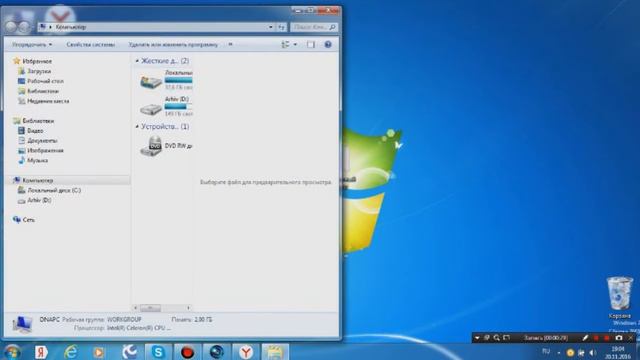Viewport: 640px width, 360px height.
Task: Switch to Skype in the taskbar
Action: 158,352
